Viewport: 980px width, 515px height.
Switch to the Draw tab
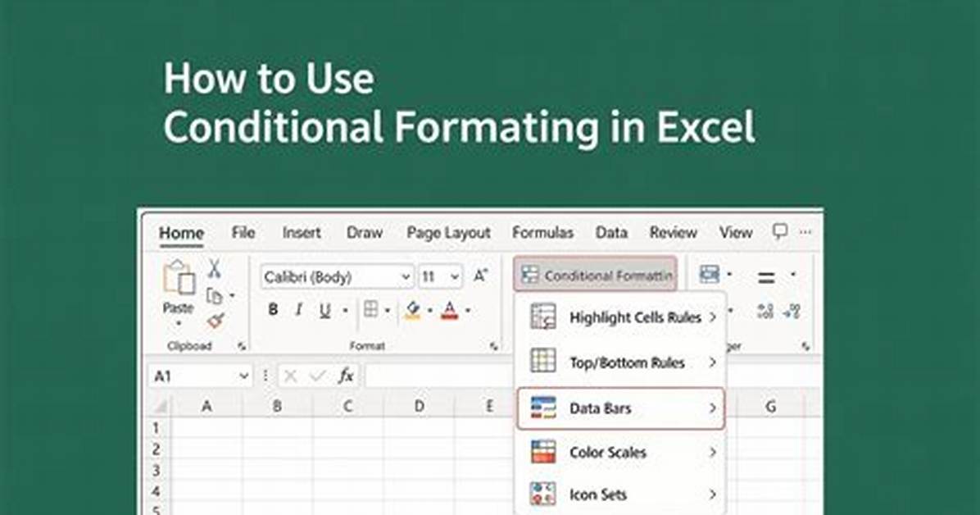365,233
